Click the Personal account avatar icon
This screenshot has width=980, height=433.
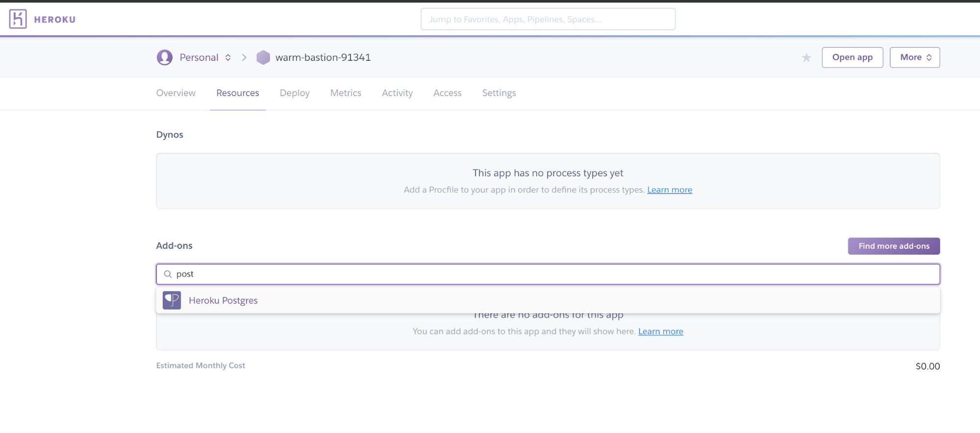[x=164, y=57]
